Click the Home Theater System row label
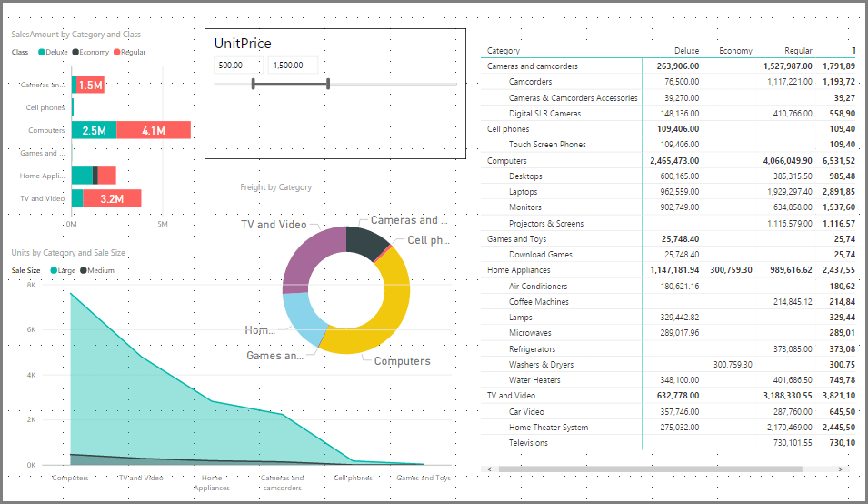The image size is (868, 504). pos(548,427)
